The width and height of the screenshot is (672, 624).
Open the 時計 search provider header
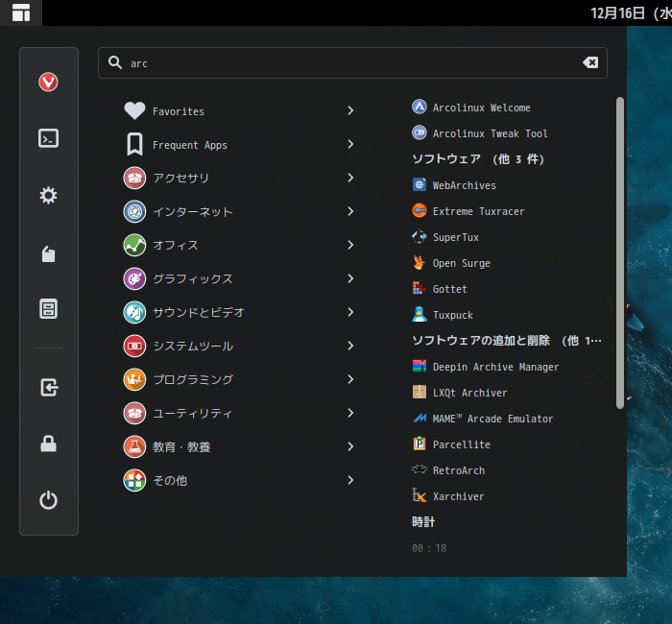pos(423,521)
